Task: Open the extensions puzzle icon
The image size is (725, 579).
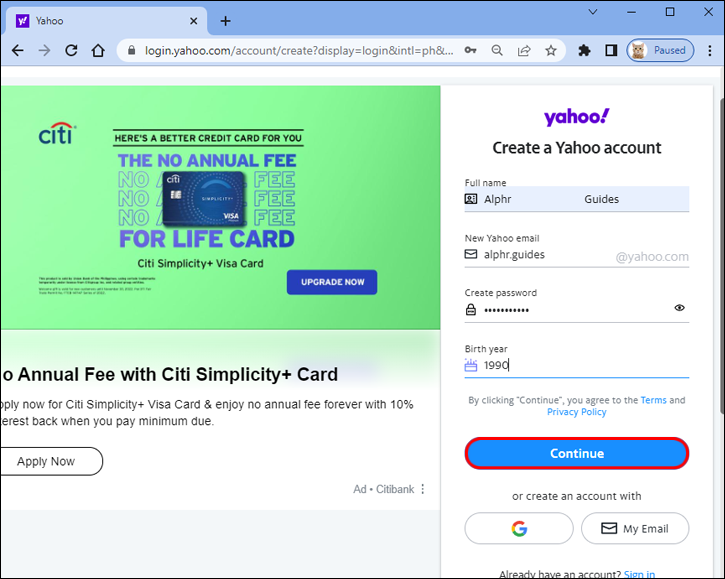Action: pyautogui.click(x=584, y=50)
